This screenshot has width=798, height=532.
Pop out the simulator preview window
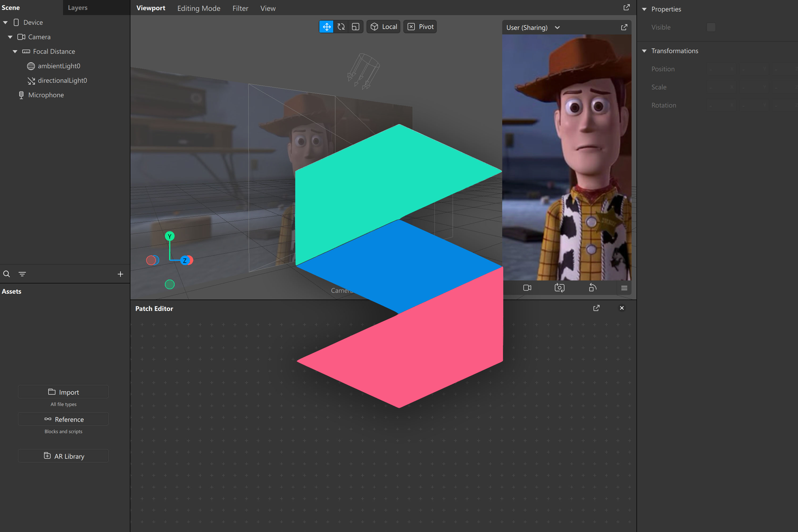click(624, 27)
